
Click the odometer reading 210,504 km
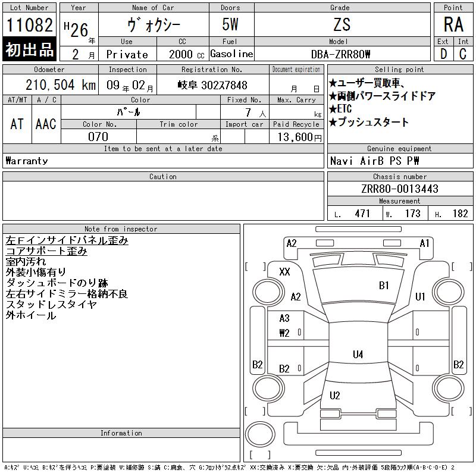61,84
